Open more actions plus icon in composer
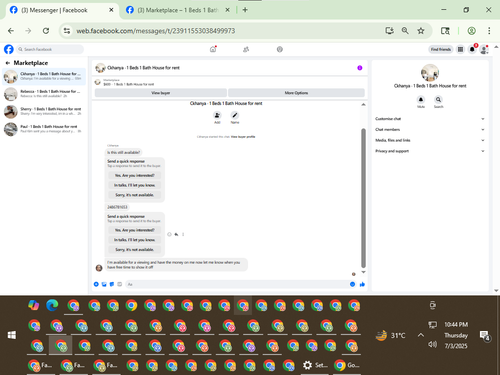 (96, 284)
